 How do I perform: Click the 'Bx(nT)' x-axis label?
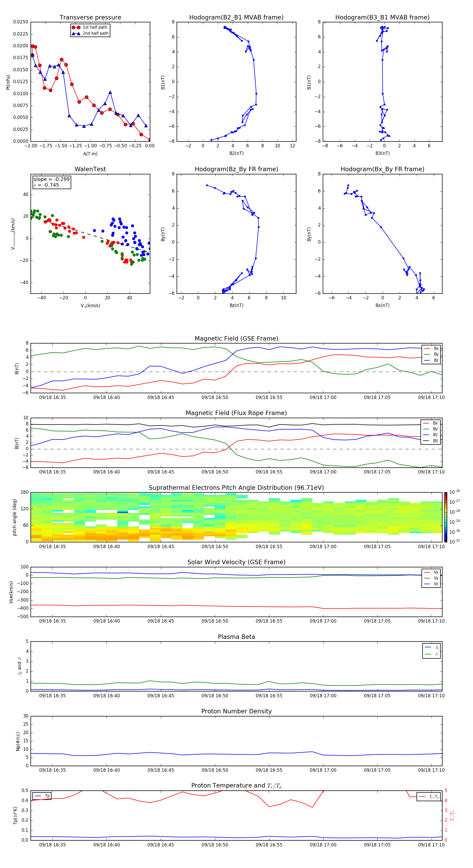(x=382, y=305)
